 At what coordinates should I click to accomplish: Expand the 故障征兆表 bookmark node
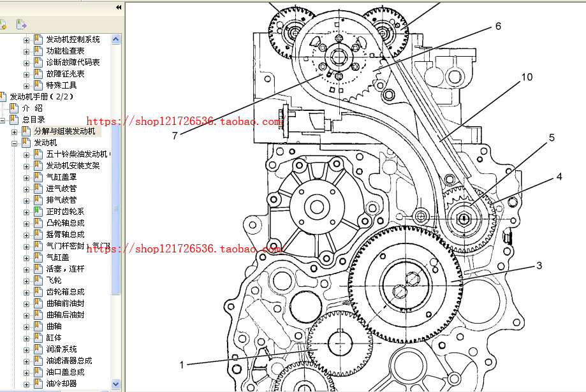pyautogui.click(x=26, y=75)
